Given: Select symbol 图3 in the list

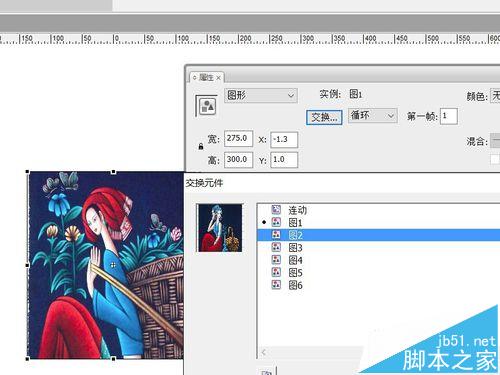Looking at the screenshot, I should [379, 247].
